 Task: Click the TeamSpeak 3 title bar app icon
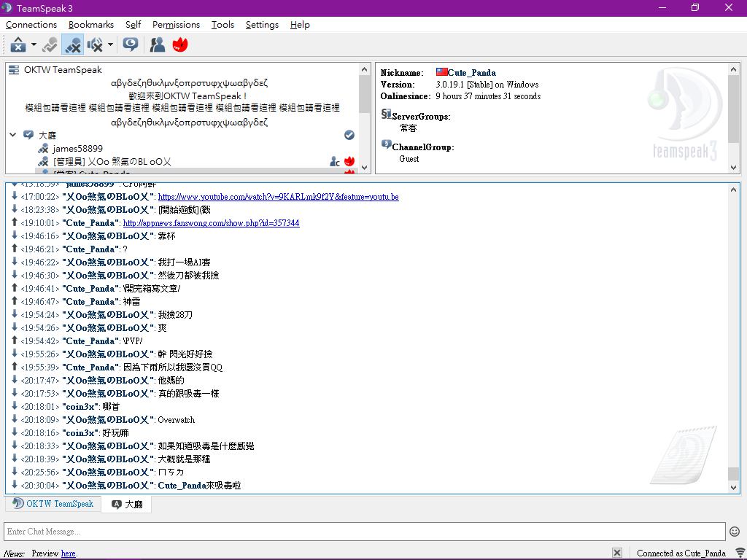click(x=7, y=8)
